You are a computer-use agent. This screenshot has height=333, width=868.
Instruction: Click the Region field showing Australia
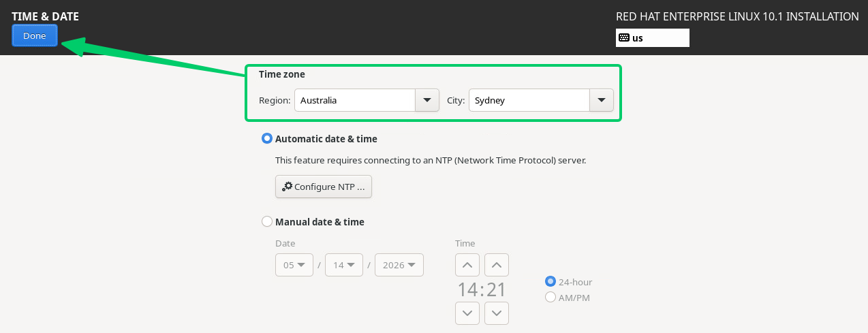(355, 100)
